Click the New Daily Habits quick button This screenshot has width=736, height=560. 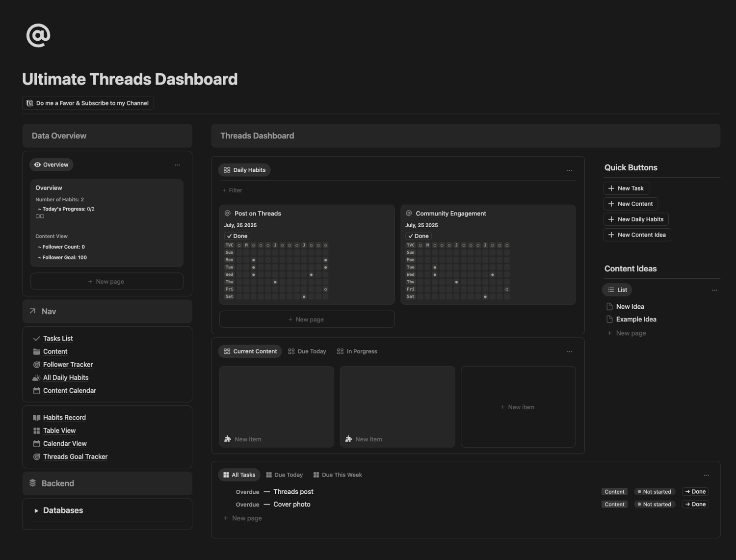(636, 219)
